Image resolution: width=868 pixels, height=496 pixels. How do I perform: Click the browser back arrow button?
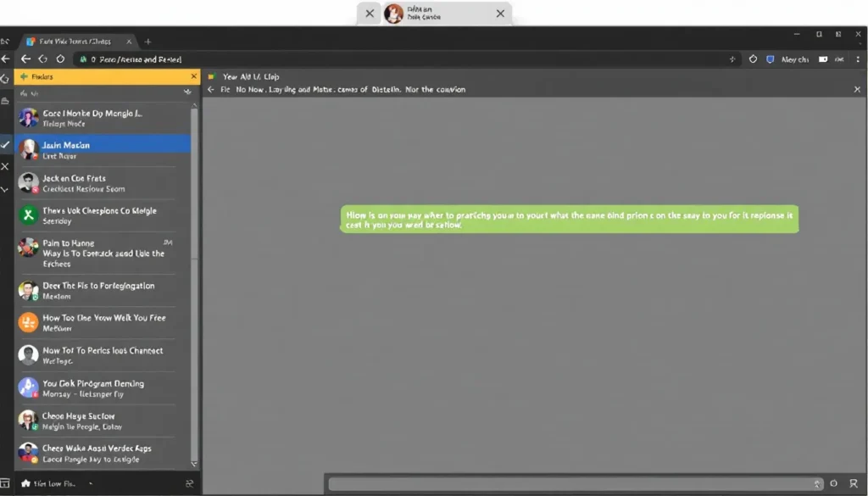pos(25,59)
